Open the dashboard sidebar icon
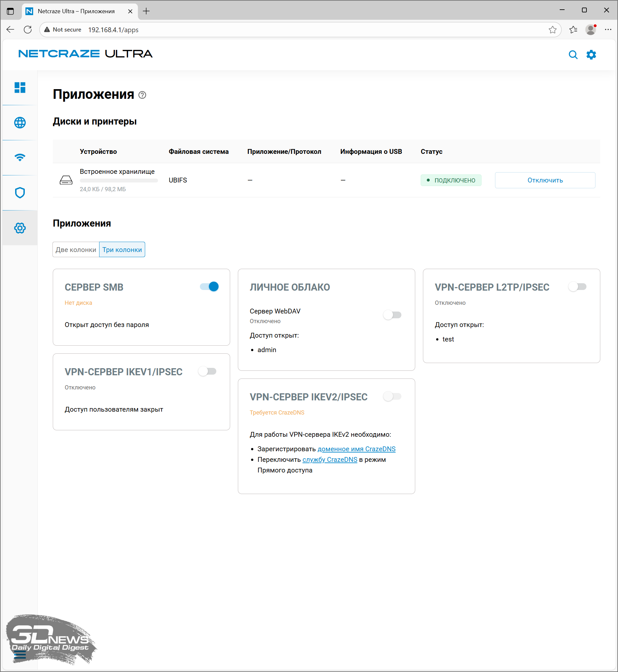The height and width of the screenshot is (672, 618). 20,88
